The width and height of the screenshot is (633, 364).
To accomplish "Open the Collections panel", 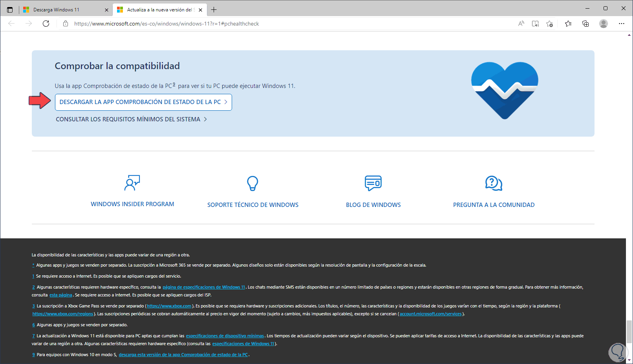I will point(585,24).
